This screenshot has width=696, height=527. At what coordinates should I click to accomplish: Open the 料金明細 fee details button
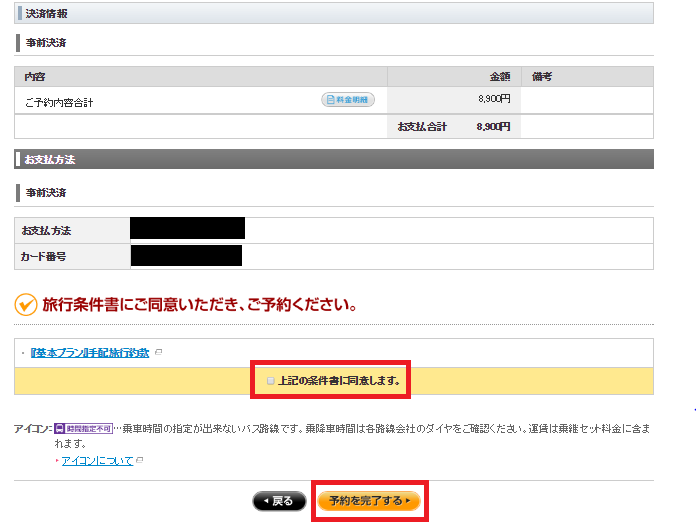348,100
